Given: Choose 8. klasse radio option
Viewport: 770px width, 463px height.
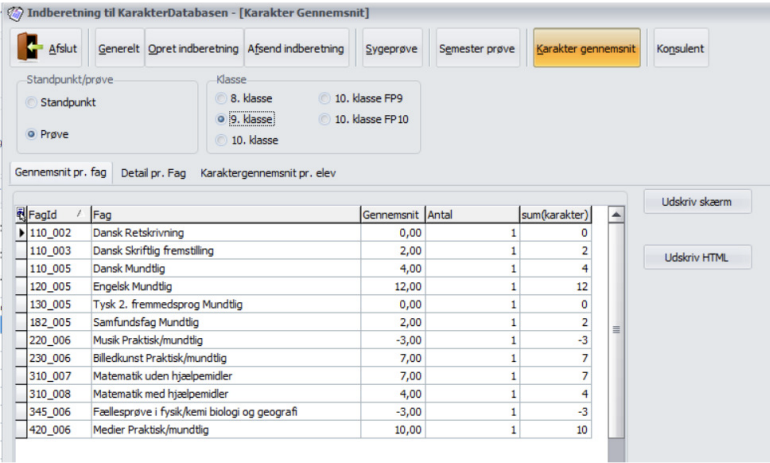Looking at the screenshot, I should click(221, 98).
